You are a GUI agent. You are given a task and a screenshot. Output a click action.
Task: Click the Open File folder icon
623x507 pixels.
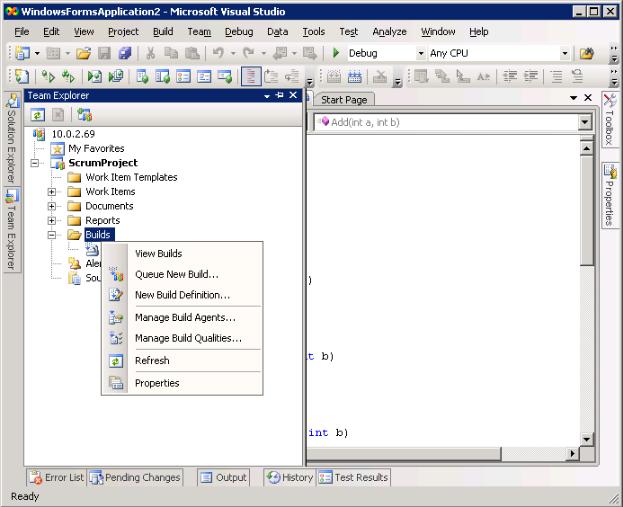coord(83,53)
